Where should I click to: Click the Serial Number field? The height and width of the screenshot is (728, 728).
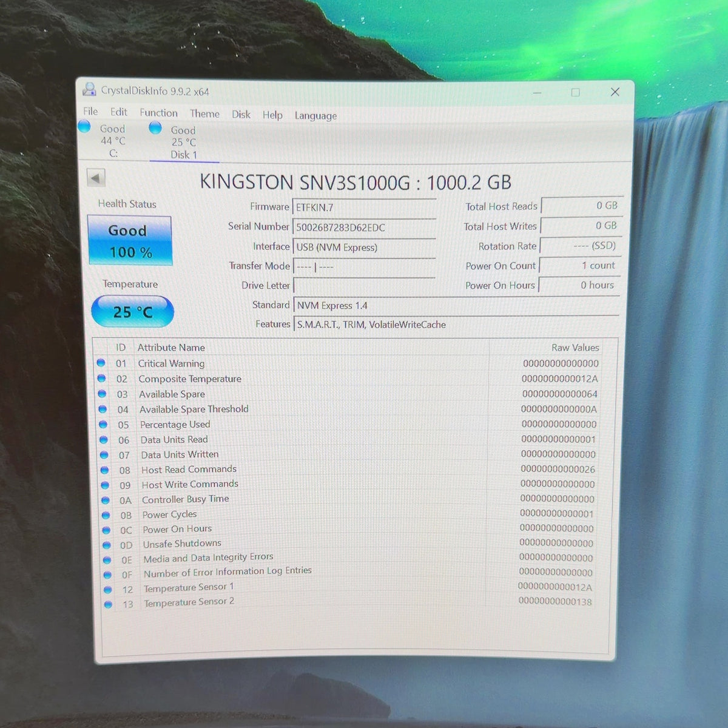pyautogui.click(x=364, y=227)
